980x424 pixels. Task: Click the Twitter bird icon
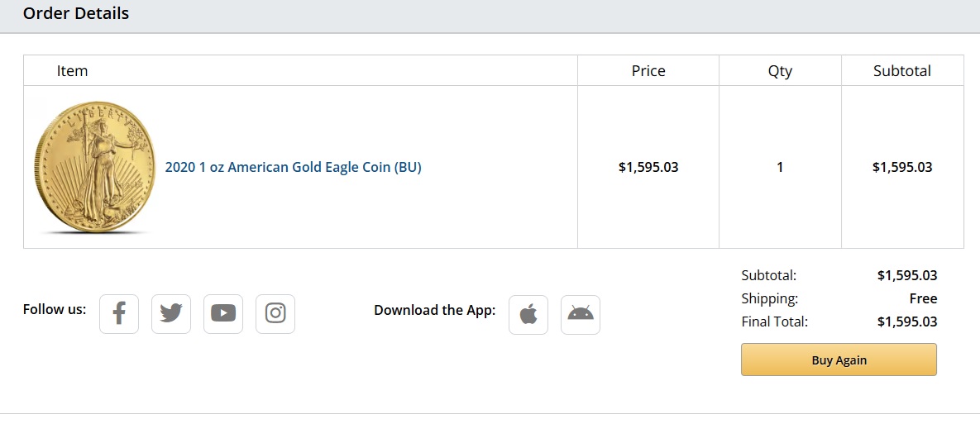[x=171, y=314]
